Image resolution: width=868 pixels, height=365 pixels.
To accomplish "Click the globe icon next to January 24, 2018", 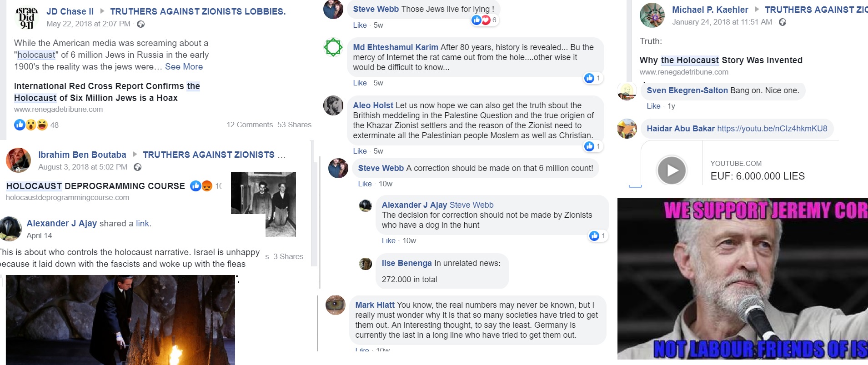I will (783, 22).
